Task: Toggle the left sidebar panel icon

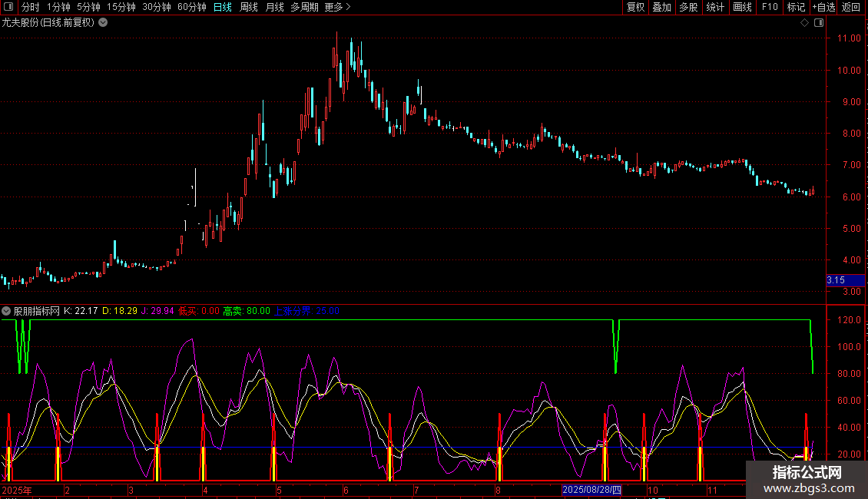Action: tap(8, 8)
